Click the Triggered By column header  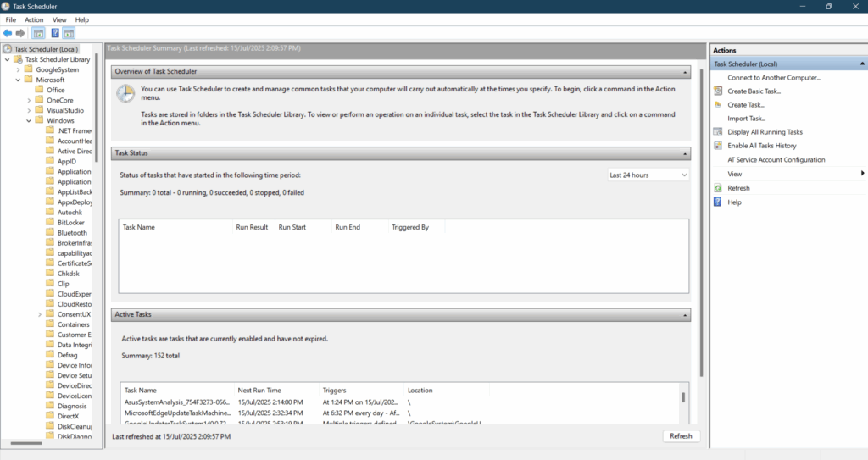(416, 227)
